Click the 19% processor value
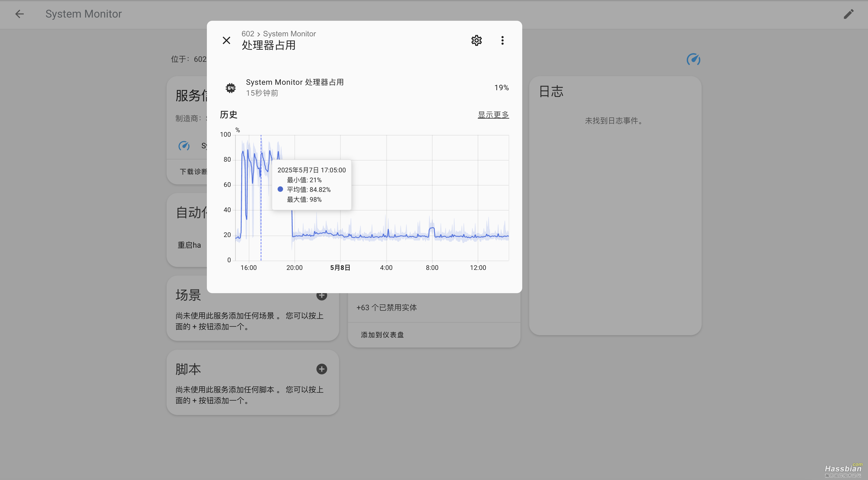Viewport: 868px width, 480px height. click(x=501, y=88)
